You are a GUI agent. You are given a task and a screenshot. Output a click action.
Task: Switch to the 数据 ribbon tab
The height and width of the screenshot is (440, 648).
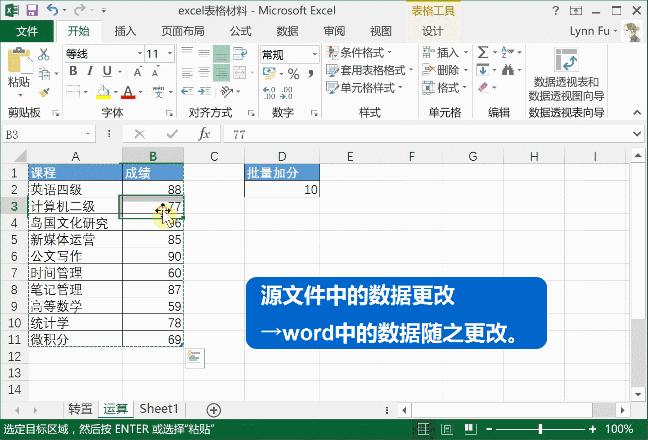coord(287,31)
